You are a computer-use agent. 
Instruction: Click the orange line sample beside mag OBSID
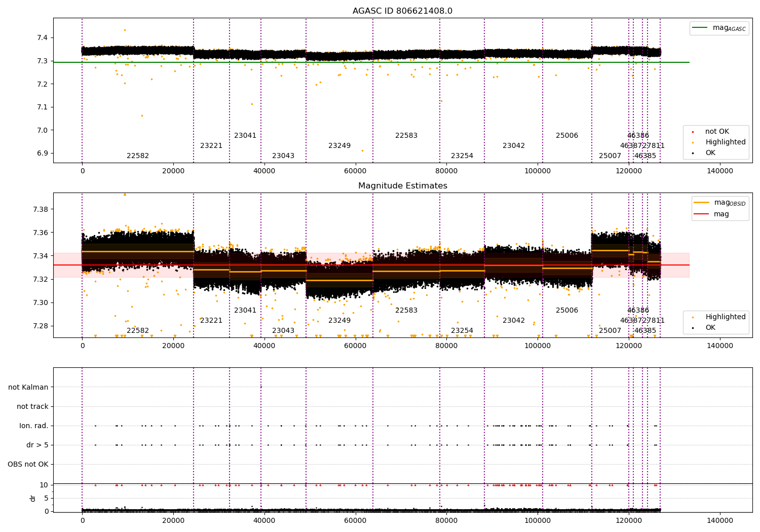pyautogui.click(x=701, y=203)
